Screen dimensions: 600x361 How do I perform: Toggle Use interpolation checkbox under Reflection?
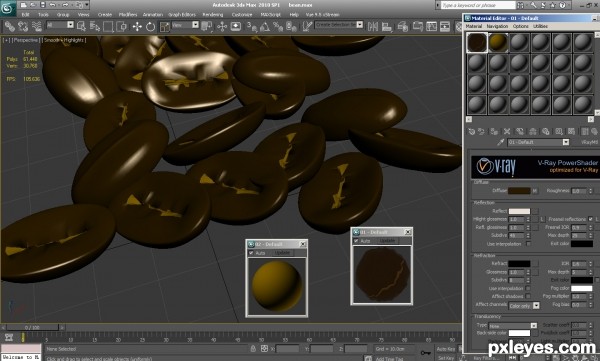click(x=528, y=244)
